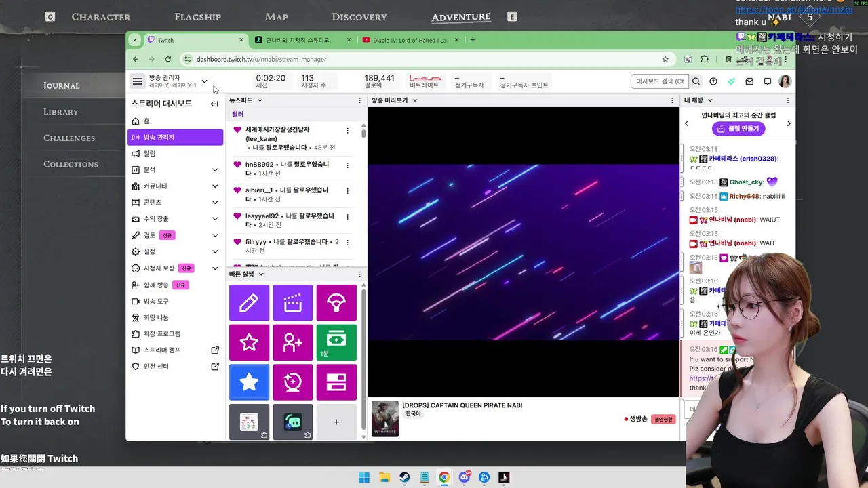
Task: Switch to the Diablo IV browser tab
Action: tap(409, 40)
